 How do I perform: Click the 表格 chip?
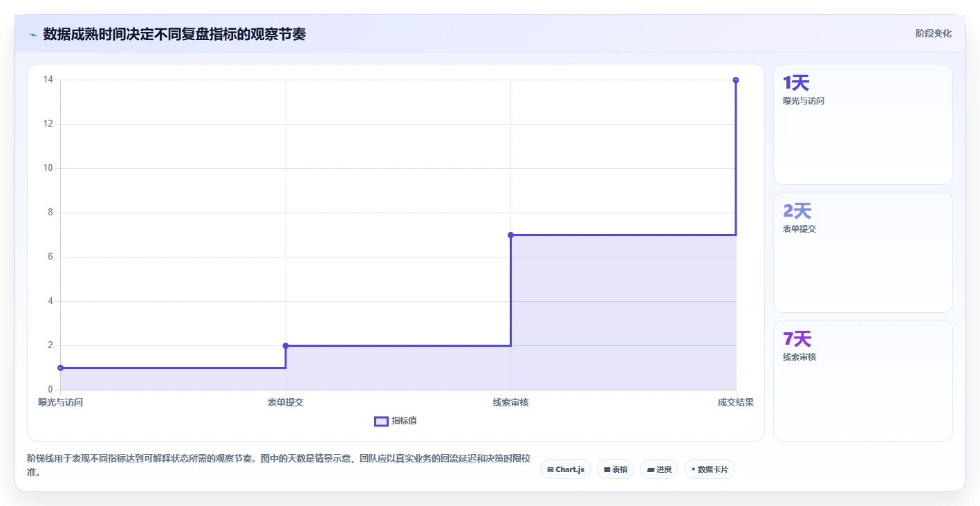click(616, 469)
